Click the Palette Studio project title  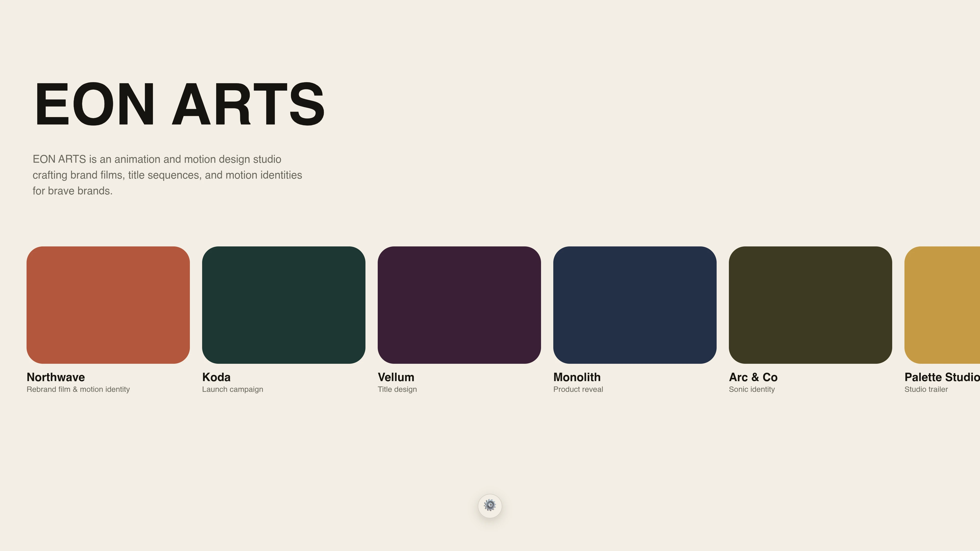(x=942, y=377)
